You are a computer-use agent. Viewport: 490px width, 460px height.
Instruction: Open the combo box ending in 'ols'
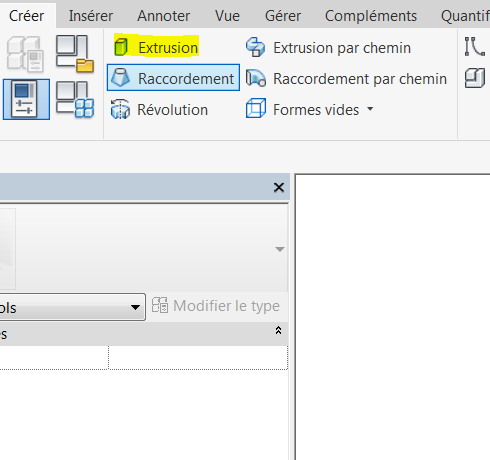pos(72,307)
